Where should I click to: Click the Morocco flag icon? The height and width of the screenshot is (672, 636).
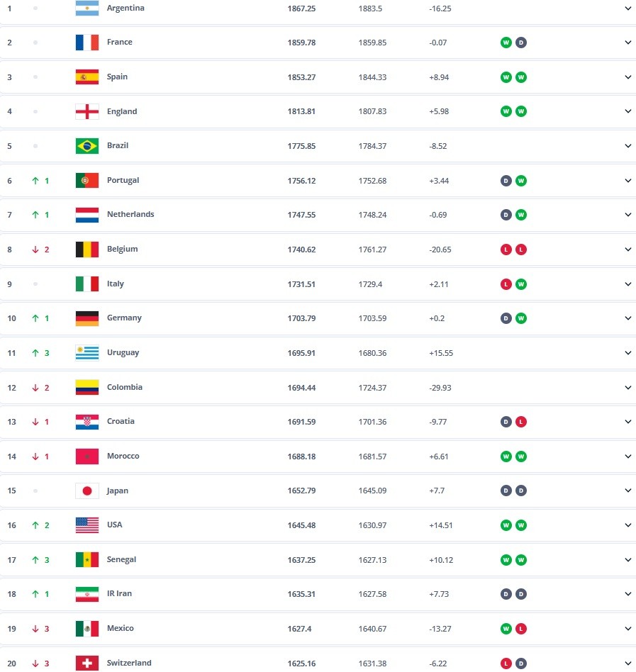tap(87, 457)
